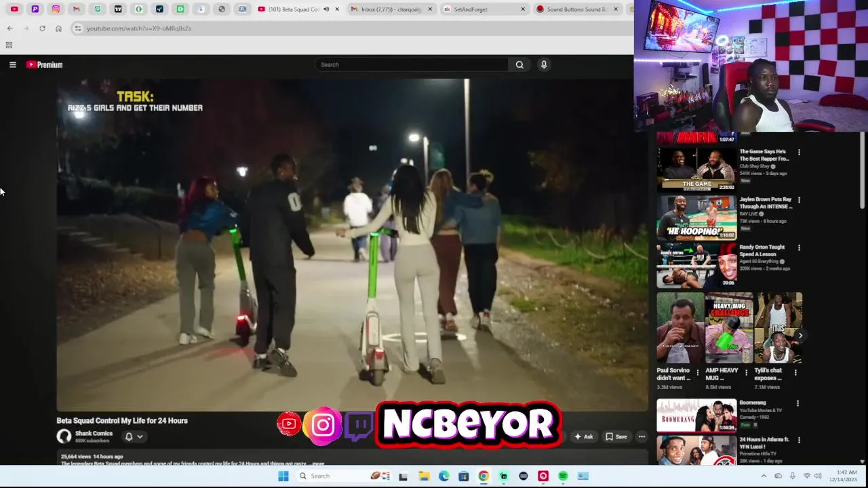This screenshot has height=488, width=868.
Task: Open options for Paul Sorvino short
Action: pyautogui.click(x=697, y=372)
